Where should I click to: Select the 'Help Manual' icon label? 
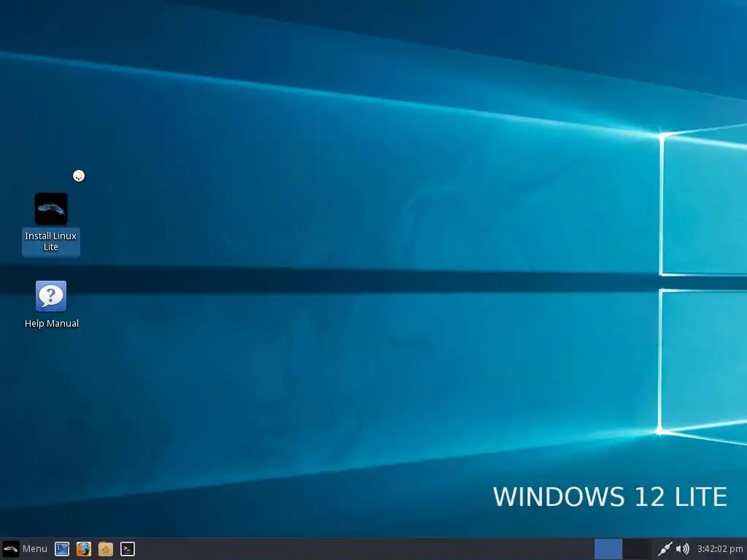click(x=52, y=323)
